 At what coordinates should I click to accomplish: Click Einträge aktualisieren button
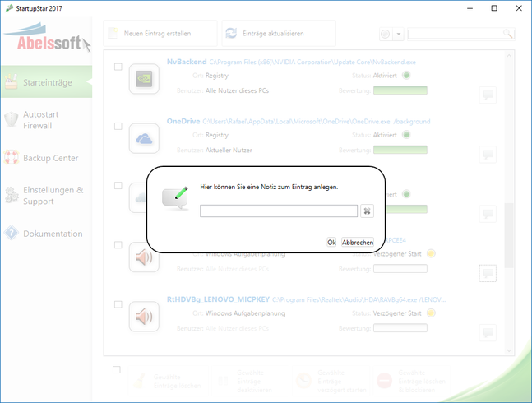coord(279,33)
